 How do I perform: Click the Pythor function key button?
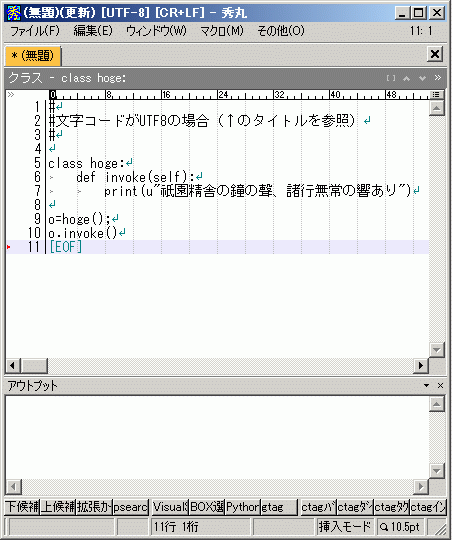(x=243, y=507)
